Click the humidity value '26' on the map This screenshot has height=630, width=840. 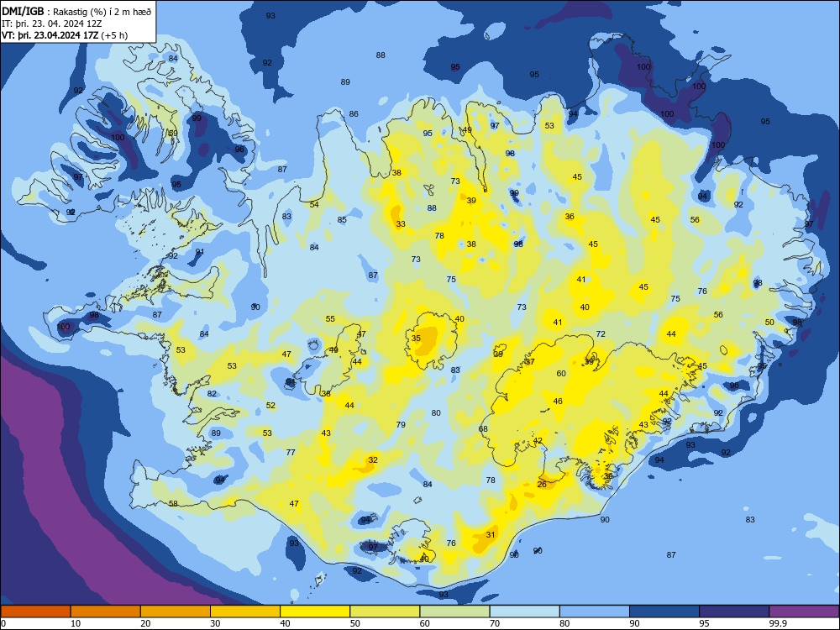(542, 485)
